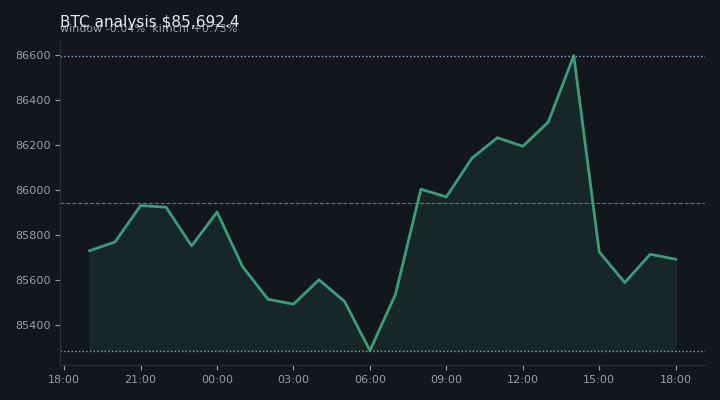The height and width of the screenshot is (400, 720).
Task: Click the 86600 y-axis label
Action: (x=33, y=56)
